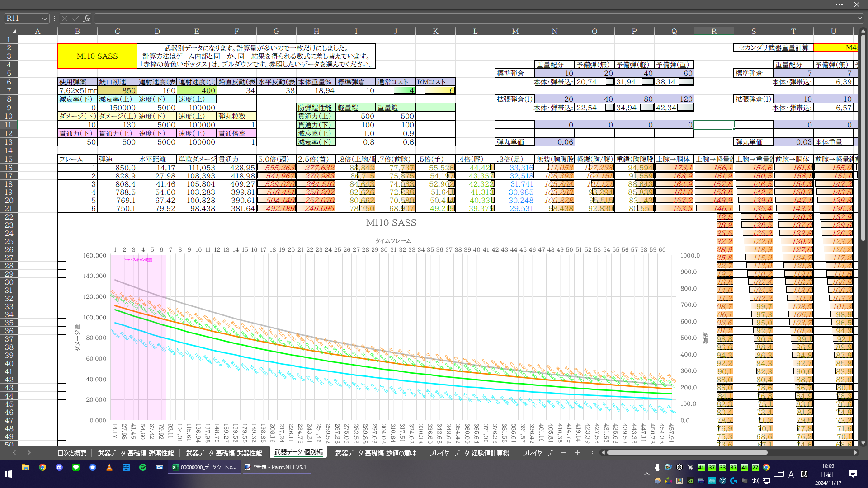
Task: Open Spotify from the taskbar
Action: [x=142, y=467]
